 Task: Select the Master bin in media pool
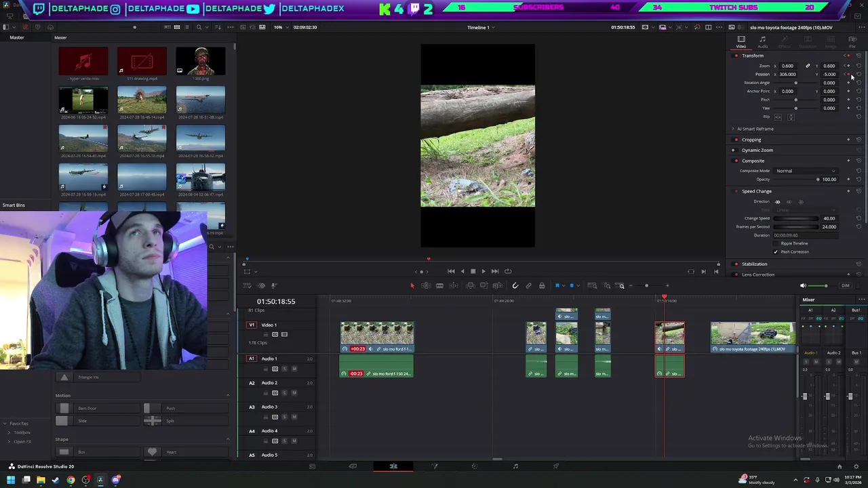coord(17,37)
